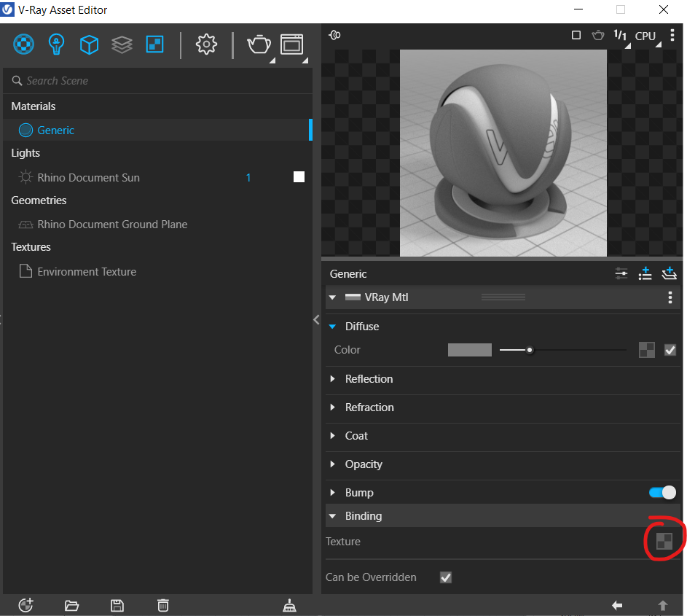Click the back arrow at bottom right
687x616 pixels.
(x=617, y=606)
